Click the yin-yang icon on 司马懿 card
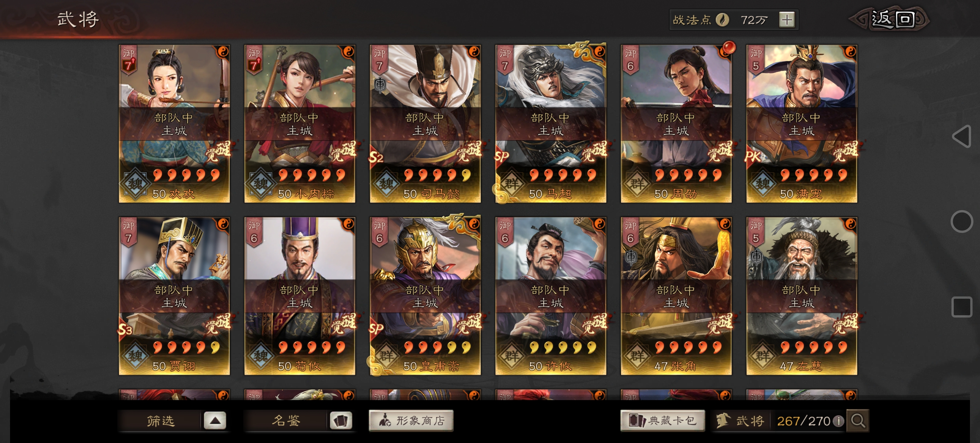This screenshot has height=443, width=980. [x=473, y=51]
